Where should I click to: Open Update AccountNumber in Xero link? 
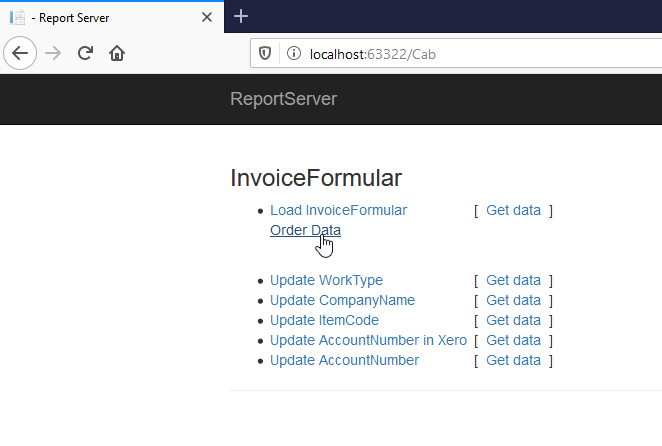click(x=368, y=340)
